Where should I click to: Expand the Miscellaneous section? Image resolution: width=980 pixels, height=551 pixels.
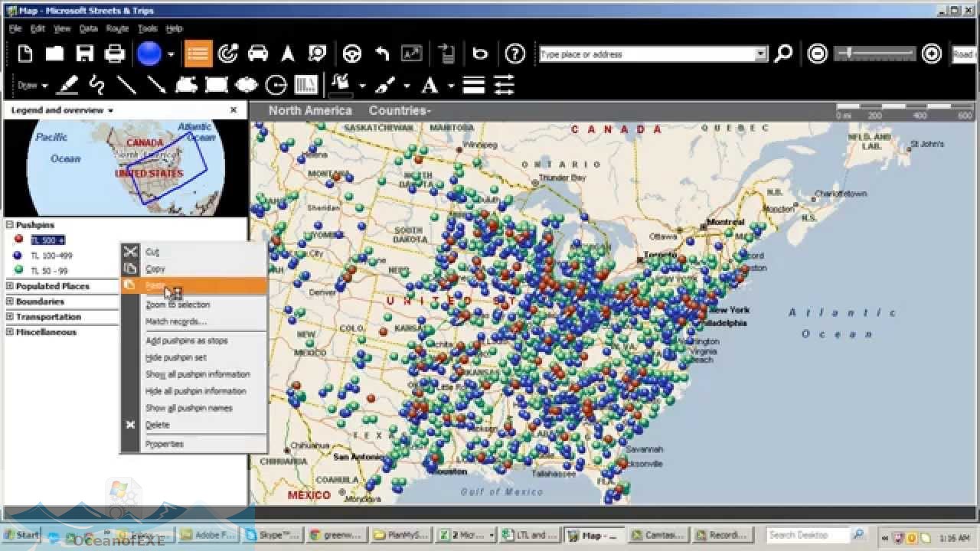[10, 332]
